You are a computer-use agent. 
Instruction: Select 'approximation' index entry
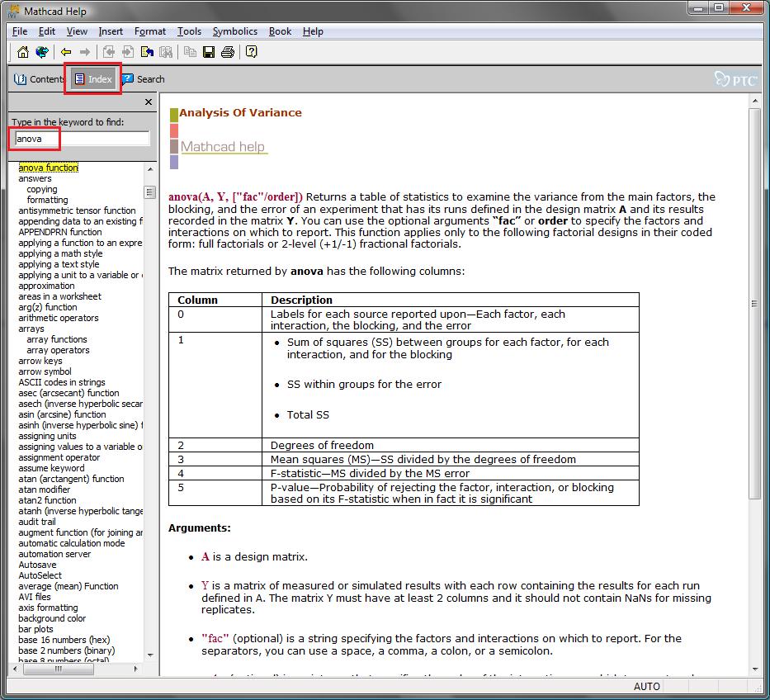pos(46,286)
